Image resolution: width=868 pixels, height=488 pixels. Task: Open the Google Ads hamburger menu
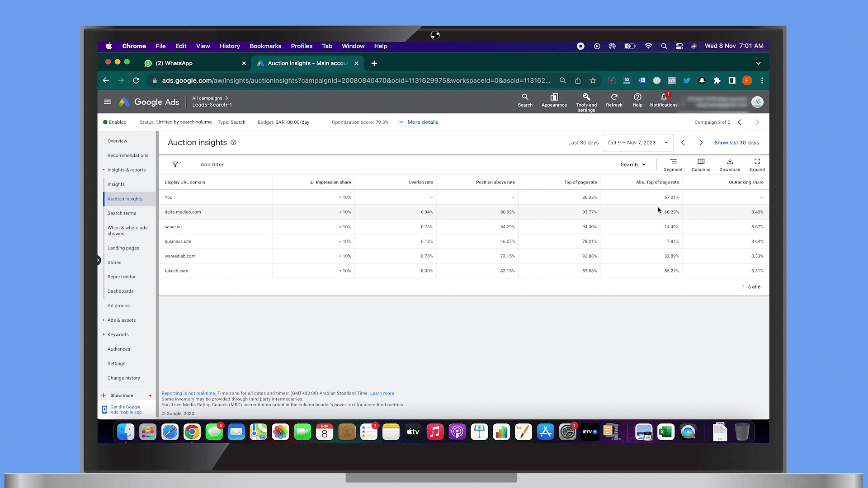click(107, 102)
